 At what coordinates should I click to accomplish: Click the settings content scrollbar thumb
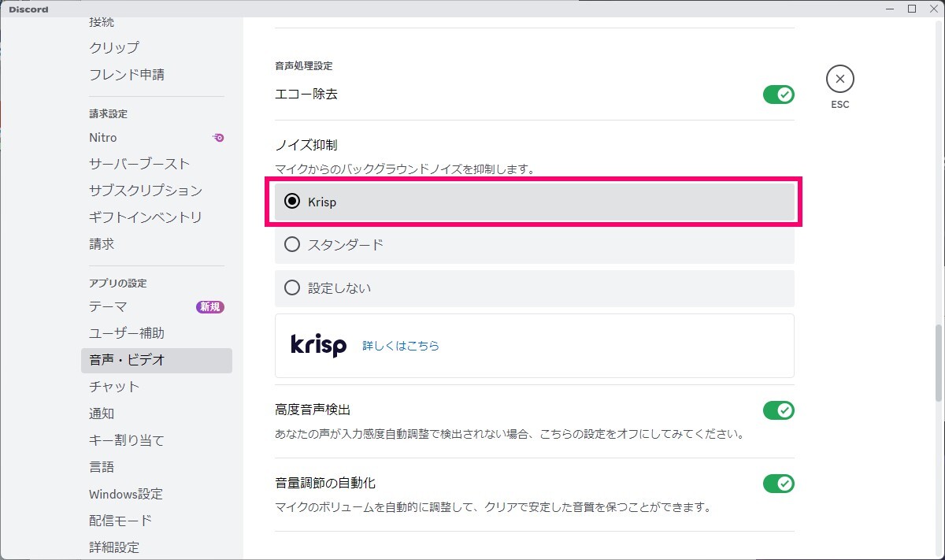tap(937, 362)
